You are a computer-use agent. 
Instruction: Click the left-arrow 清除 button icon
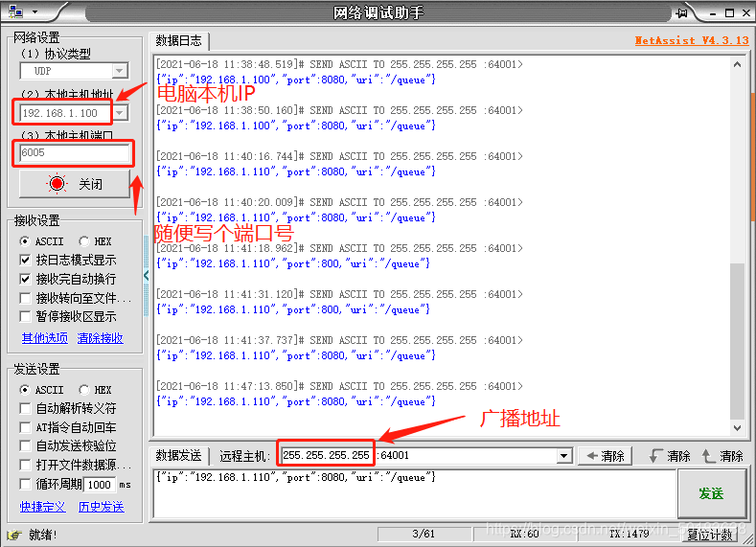592,455
